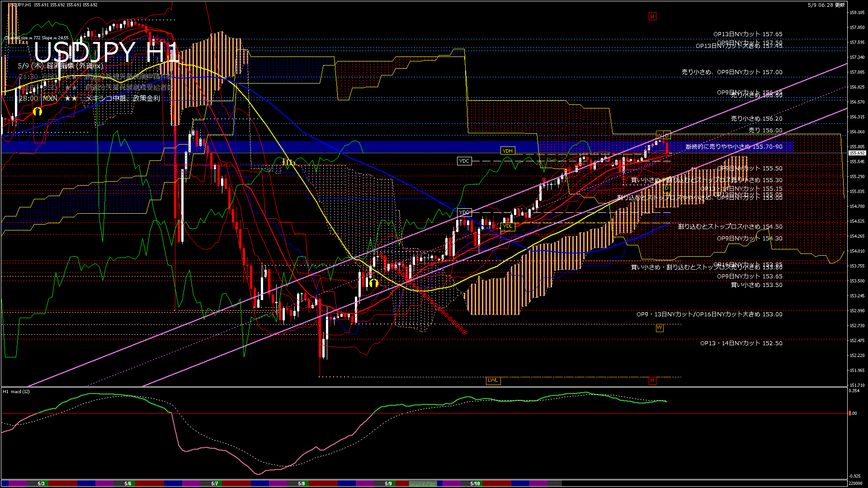Click the OP13・14日NYカット 152.50 label
The image size is (868, 488).
[741, 343]
